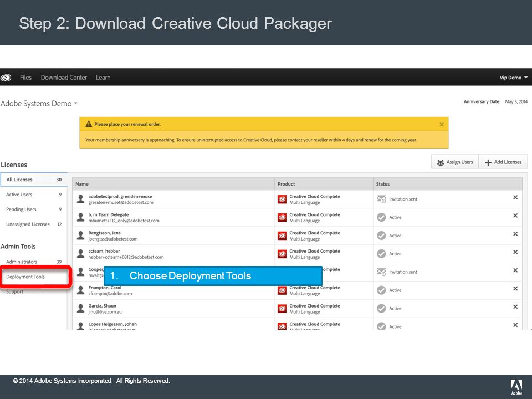This screenshot has width=532, height=399.
Task: Click user avatar for ccteam, hebbar
Action: pyautogui.click(x=81, y=254)
